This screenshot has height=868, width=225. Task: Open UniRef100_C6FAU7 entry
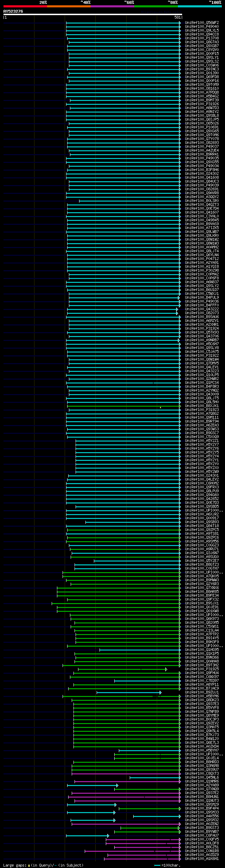[202, 835]
